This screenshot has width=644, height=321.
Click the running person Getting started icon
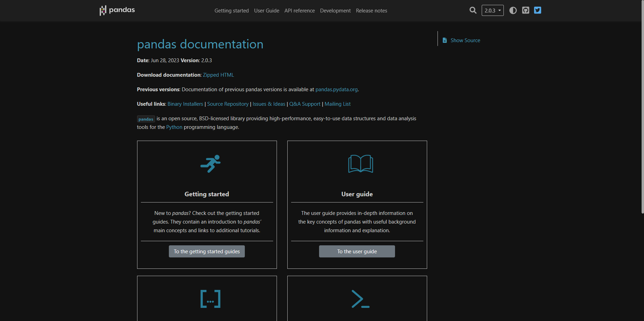(x=210, y=164)
